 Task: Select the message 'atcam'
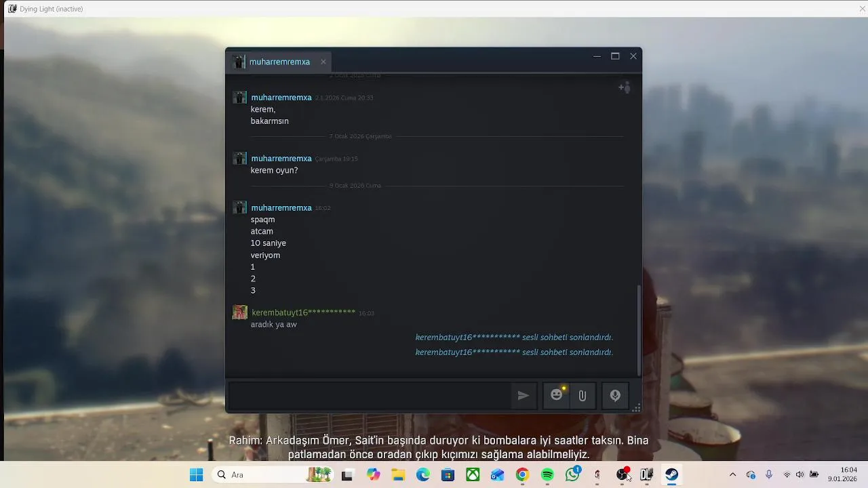pos(262,231)
